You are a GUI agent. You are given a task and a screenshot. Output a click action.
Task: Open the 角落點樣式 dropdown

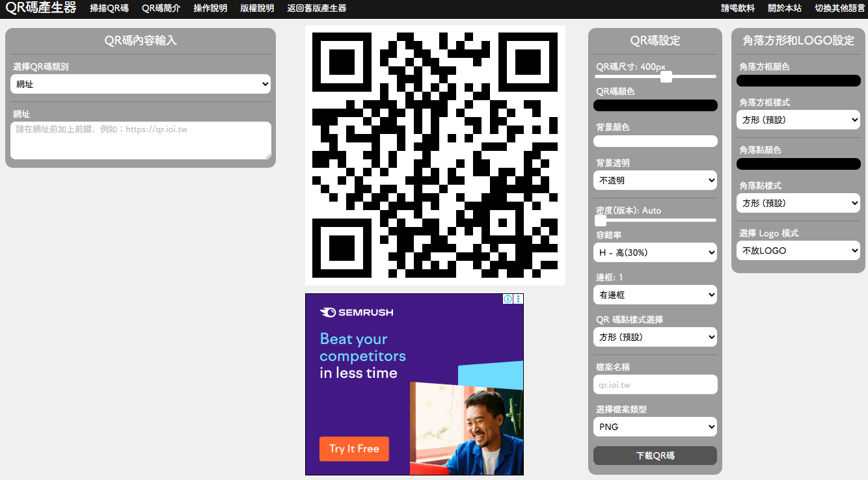coord(798,203)
